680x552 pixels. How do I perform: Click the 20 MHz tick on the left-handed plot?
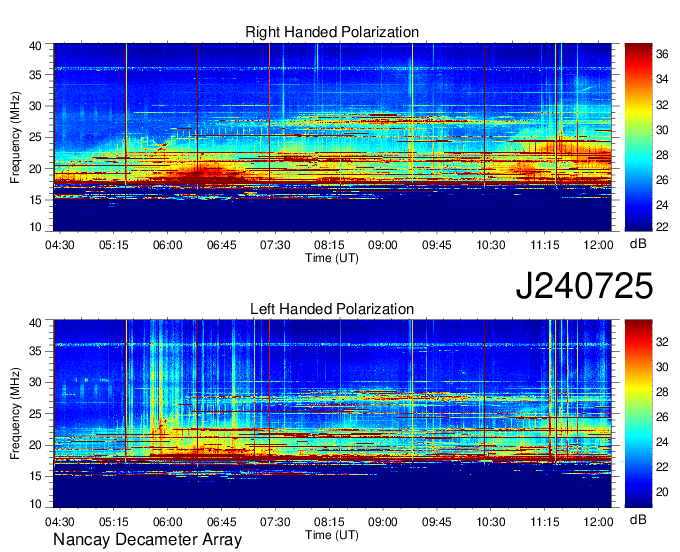coord(36,445)
